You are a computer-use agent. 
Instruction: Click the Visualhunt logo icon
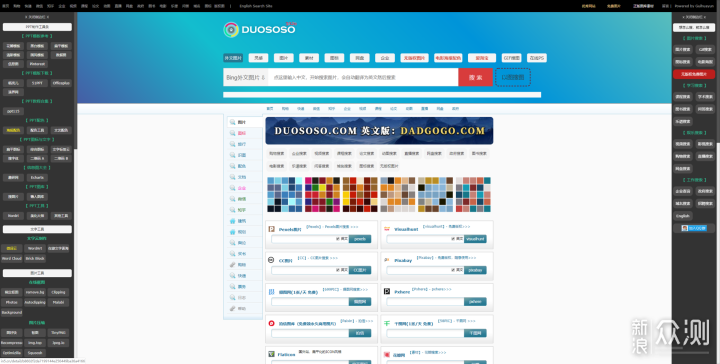(x=387, y=229)
